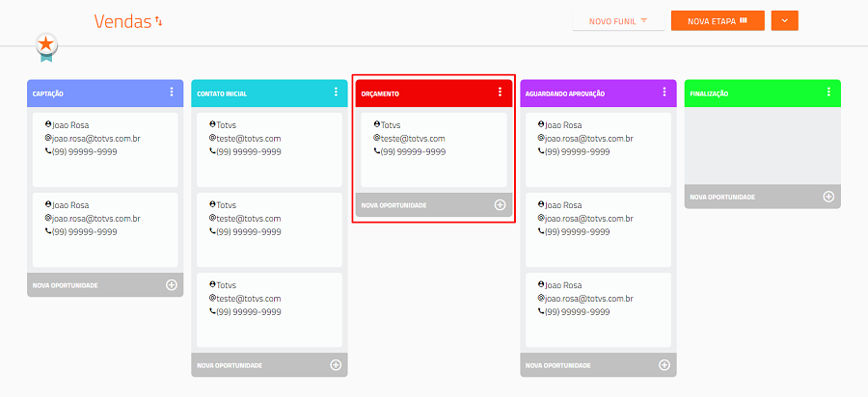The width and height of the screenshot is (868, 397).
Task: Click the FINALIZAÇÃO column header title
Action: coord(709,94)
